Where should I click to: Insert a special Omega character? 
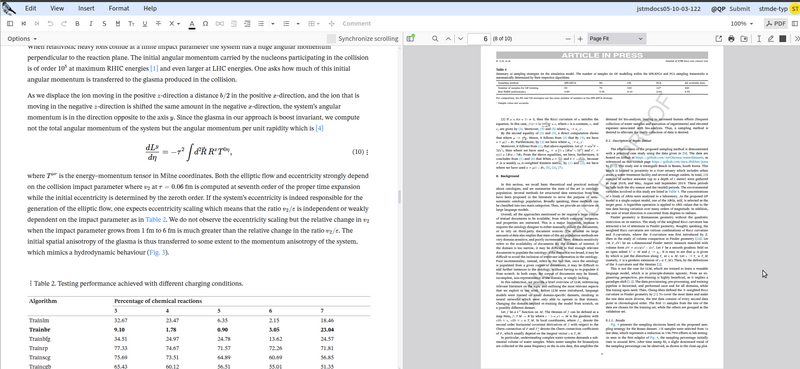(x=205, y=23)
